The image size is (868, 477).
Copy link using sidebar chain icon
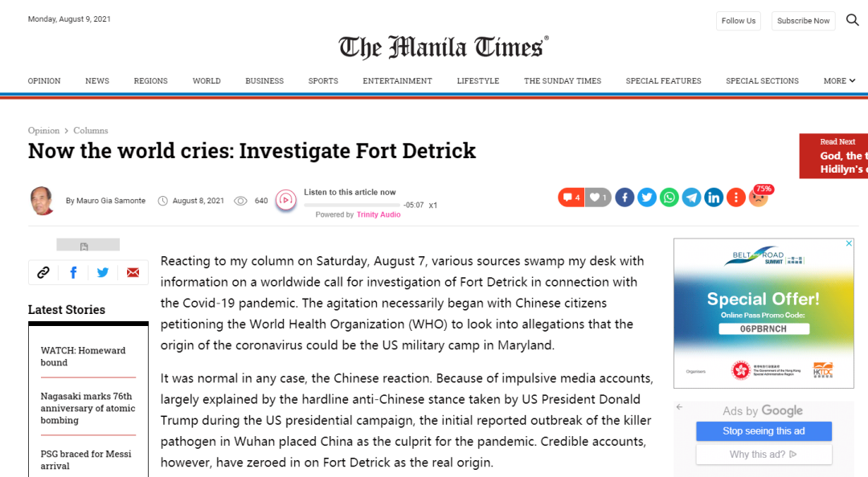coord(43,272)
